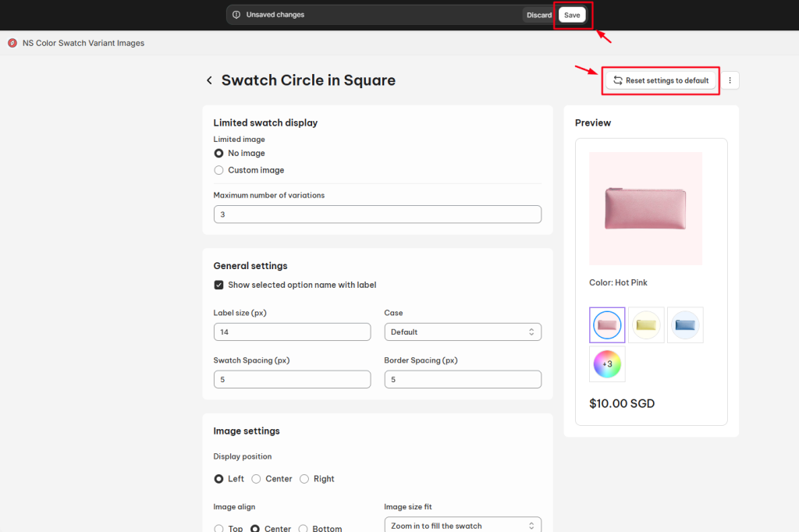This screenshot has height=532, width=799.
Task: Click the Unsaved changes text
Action: [275, 15]
